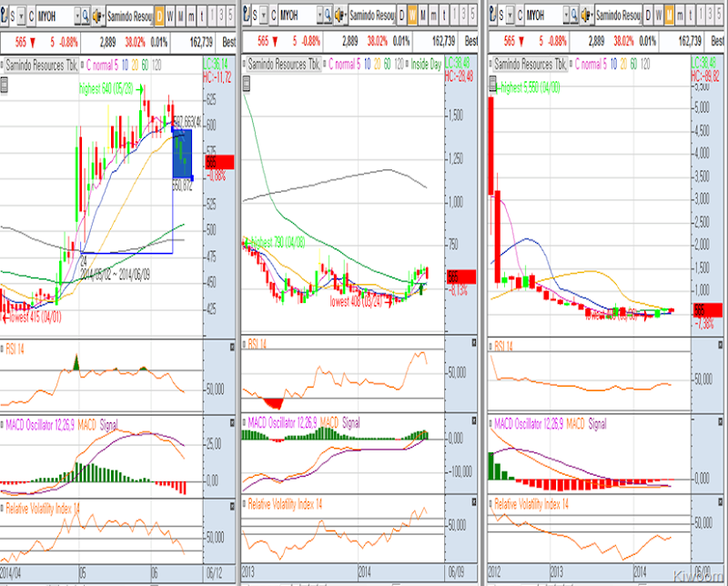This screenshot has height=586, width=728.
Task: Click the chain link icon in middle chart toolbar
Action: (247, 15)
